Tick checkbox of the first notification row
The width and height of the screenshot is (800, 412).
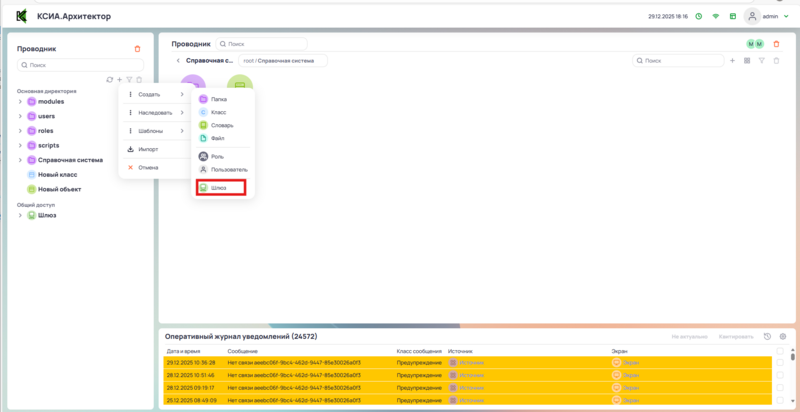779,362
